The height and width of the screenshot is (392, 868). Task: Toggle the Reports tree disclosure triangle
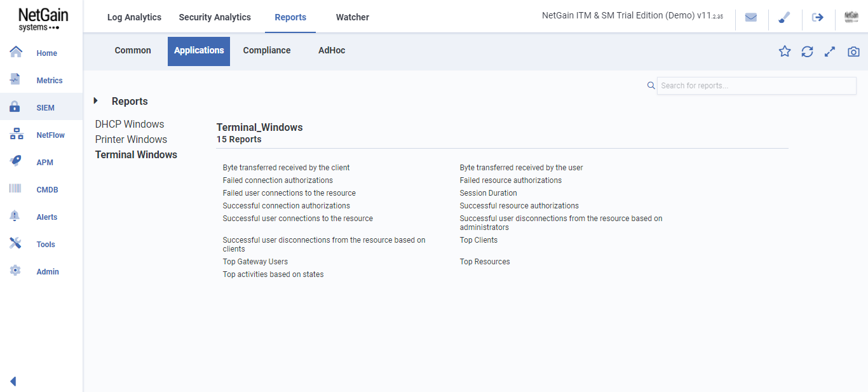pos(95,100)
